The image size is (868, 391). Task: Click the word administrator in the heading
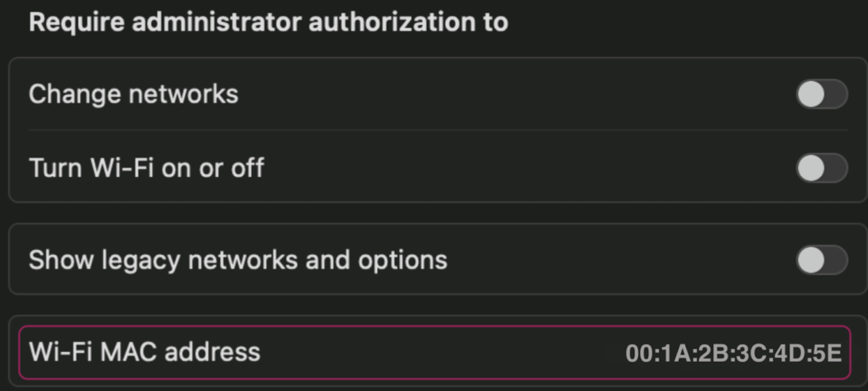point(216,22)
